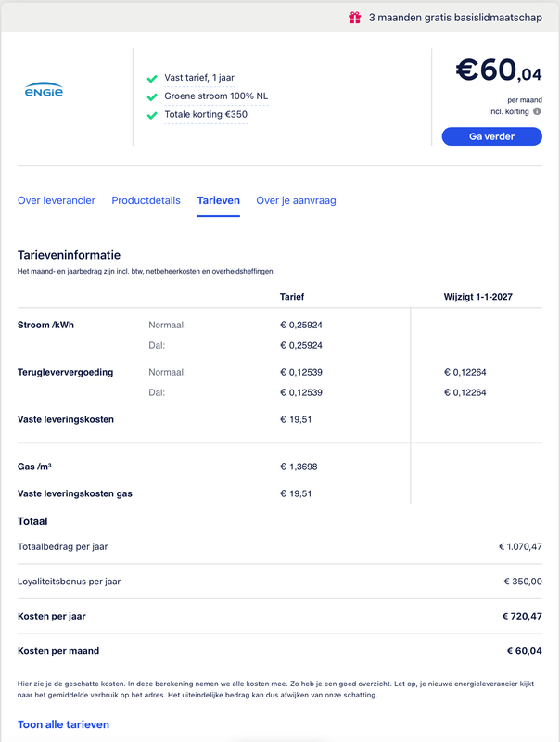Click the Toon alle tarieven link
560x742 pixels.
click(x=63, y=724)
